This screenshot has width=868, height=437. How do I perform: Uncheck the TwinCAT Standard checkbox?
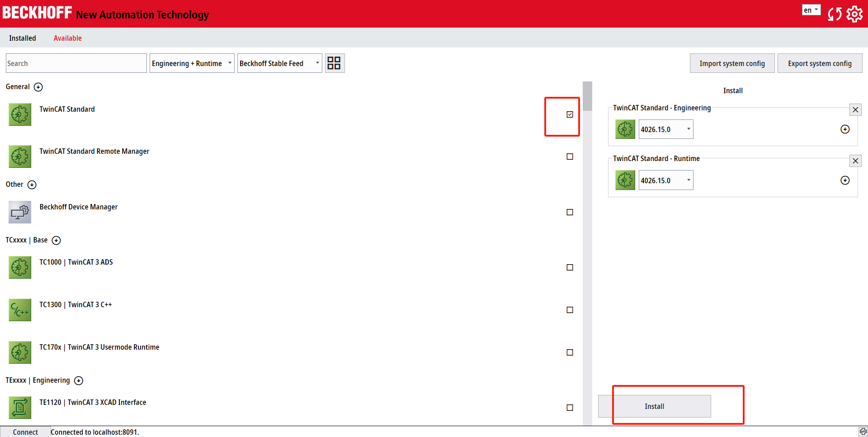tap(570, 114)
